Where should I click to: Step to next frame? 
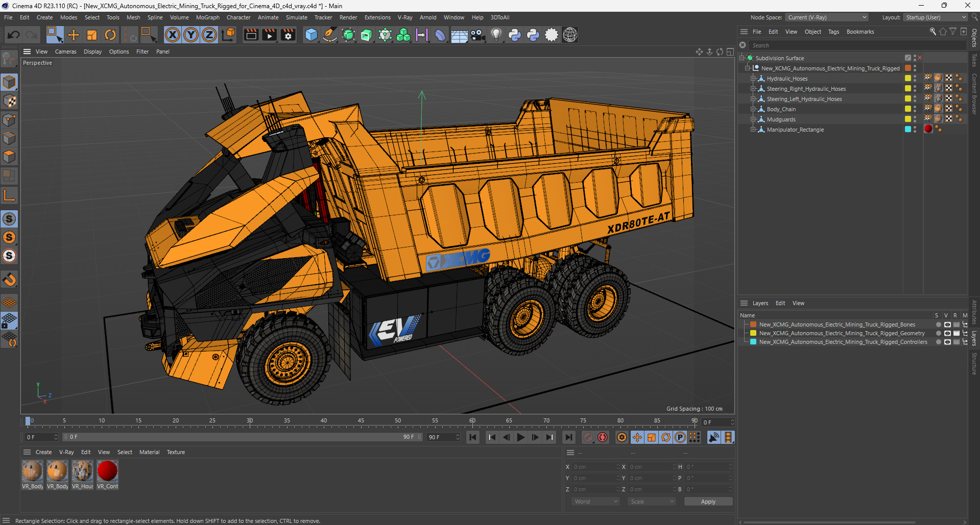tap(535, 437)
